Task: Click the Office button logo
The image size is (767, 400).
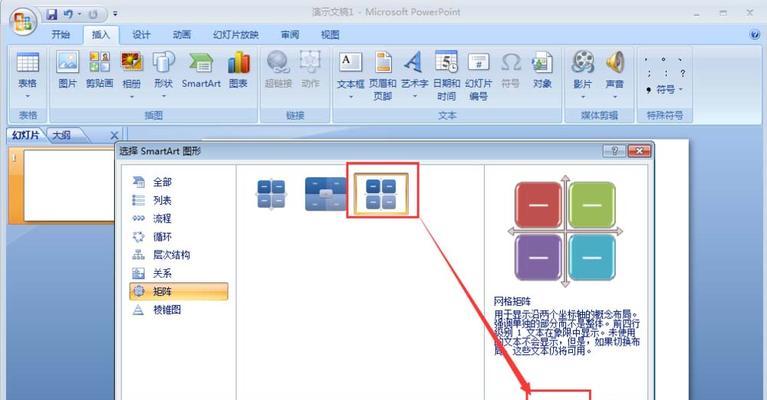Action: 23,22
